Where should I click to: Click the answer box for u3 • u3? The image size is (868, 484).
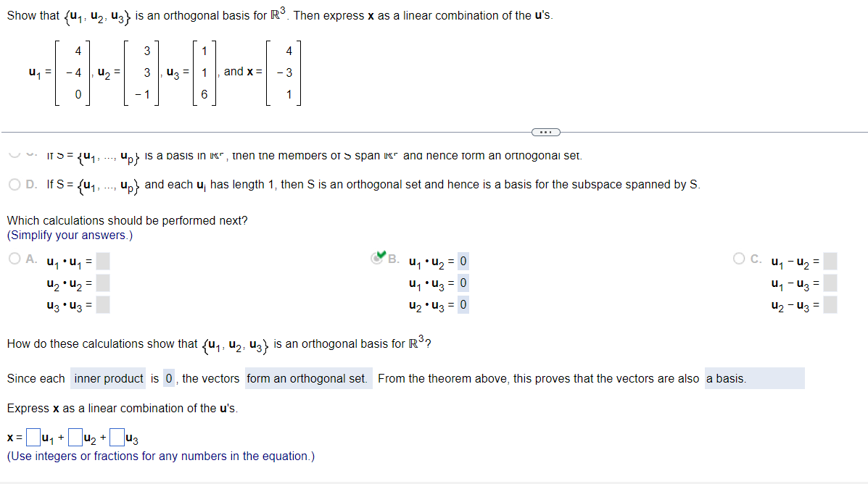tap(102, 304)
